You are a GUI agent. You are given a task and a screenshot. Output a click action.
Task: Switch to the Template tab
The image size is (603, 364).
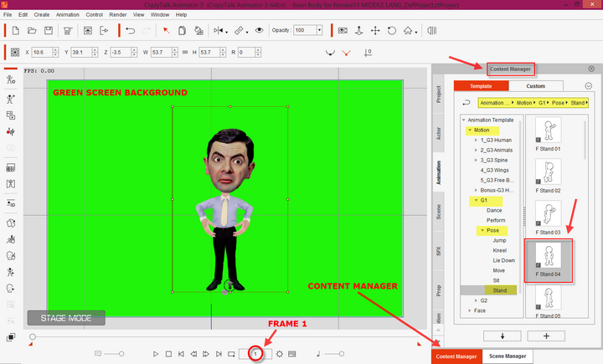click(x=481, y=86)
